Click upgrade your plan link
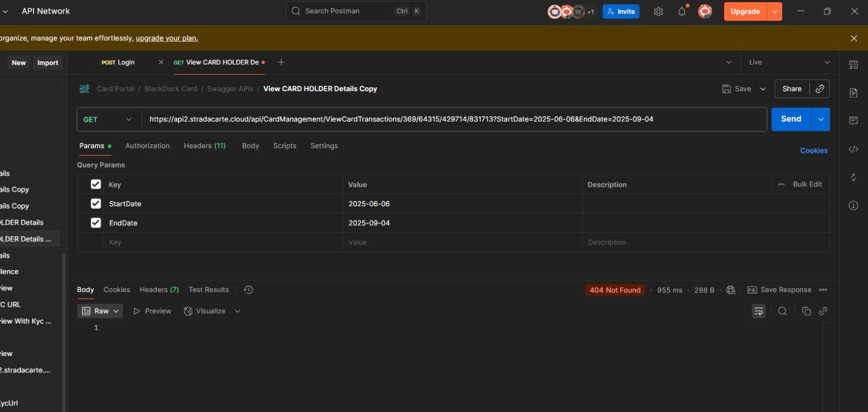This screenshot has height=412, width=868. (167, 38)
